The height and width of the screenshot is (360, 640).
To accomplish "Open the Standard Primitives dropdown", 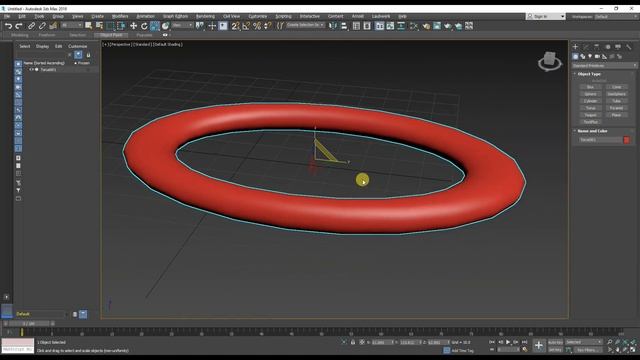I will [604, 66].
